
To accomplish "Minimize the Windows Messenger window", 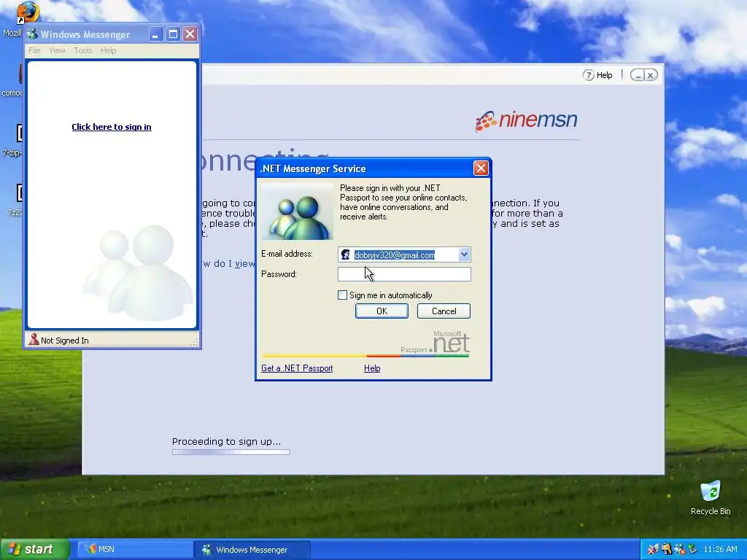I will [x=156, y=34].
